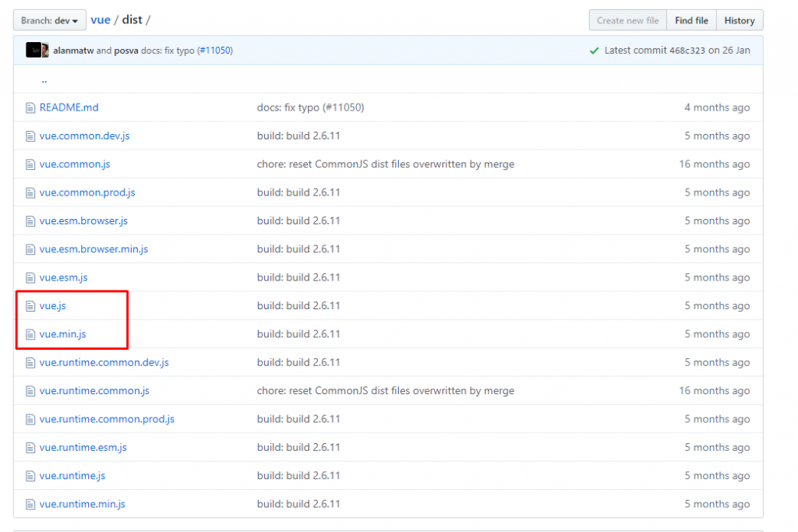This screenshot has height=532, width=798.
Task: Click file icon beside vue.runtime.min.js
Action: point(30,504)
